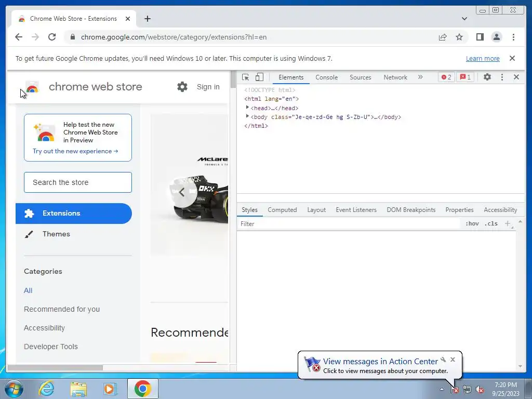Screen dimensions: 532x399
Task: Open the 2 errors counter in DevTools
Action: click(446, 77)
